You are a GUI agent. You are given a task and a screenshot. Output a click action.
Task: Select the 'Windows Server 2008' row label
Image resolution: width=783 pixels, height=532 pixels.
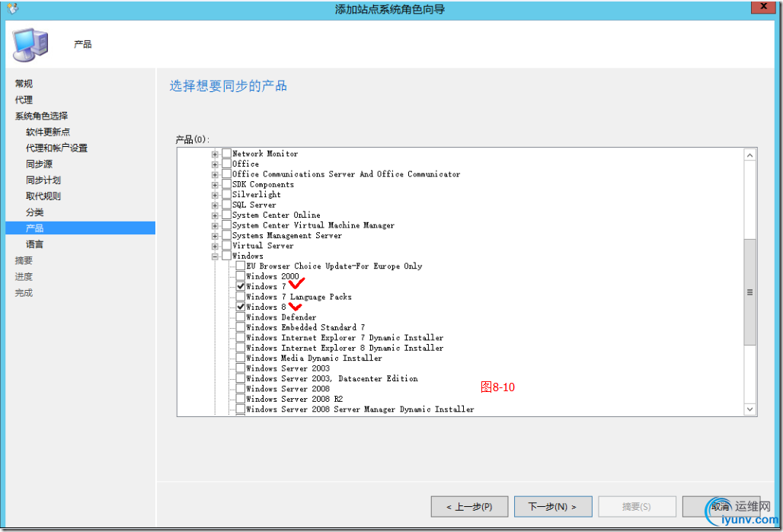click(x=288, y=389)
